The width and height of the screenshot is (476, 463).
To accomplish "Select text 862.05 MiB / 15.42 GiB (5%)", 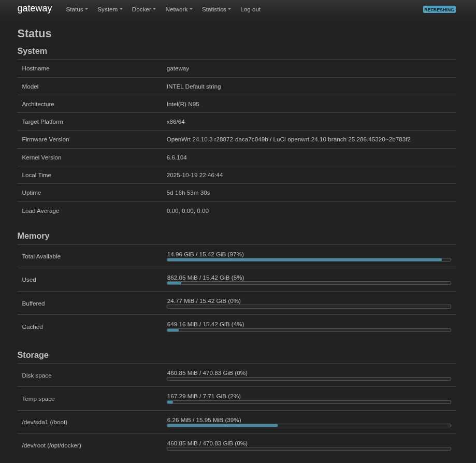I will 206,278.
